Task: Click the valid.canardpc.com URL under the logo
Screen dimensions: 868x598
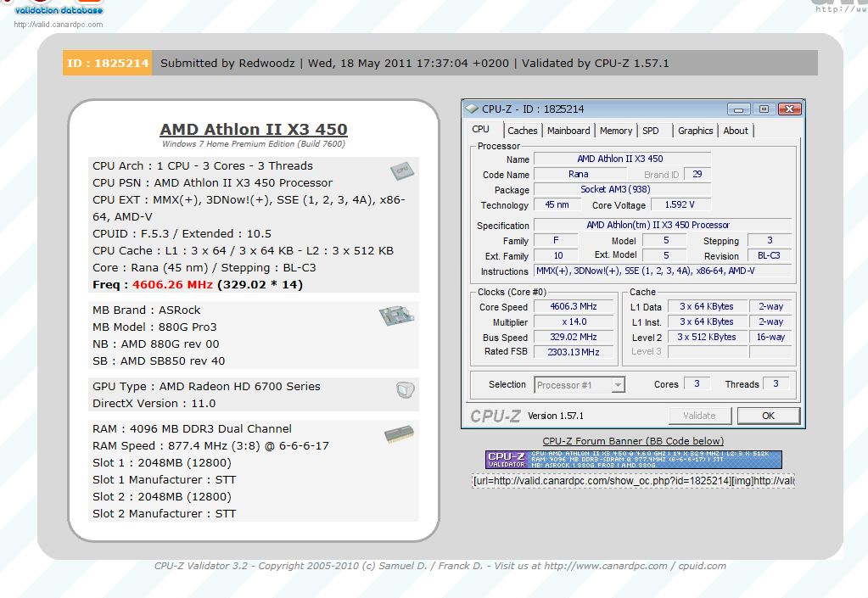Action: [59, 25]
